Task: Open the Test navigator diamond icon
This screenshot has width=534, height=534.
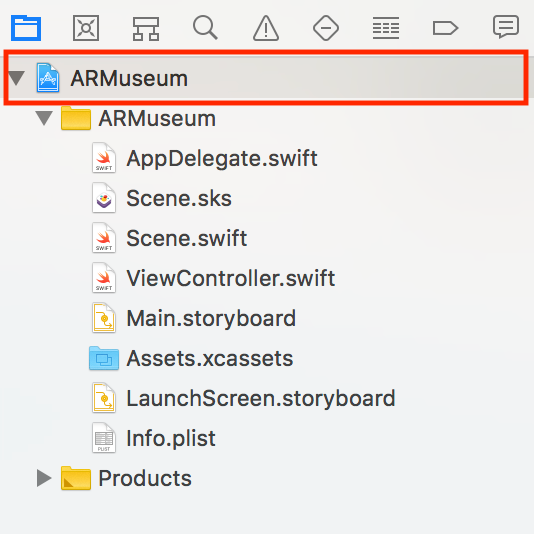Action: (x=326, y=28)
